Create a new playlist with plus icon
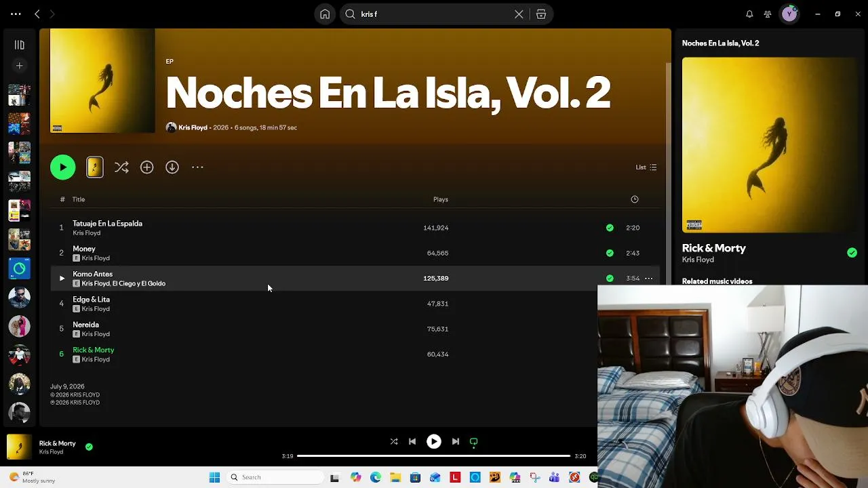The image size is (868, 488). tap(20, 66)
